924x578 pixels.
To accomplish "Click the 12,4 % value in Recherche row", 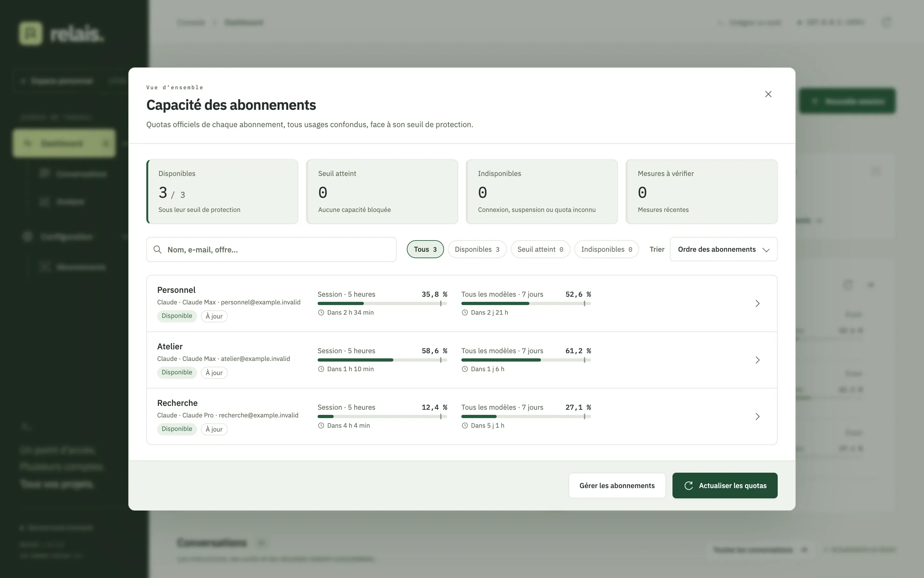I will coord(434,407).
